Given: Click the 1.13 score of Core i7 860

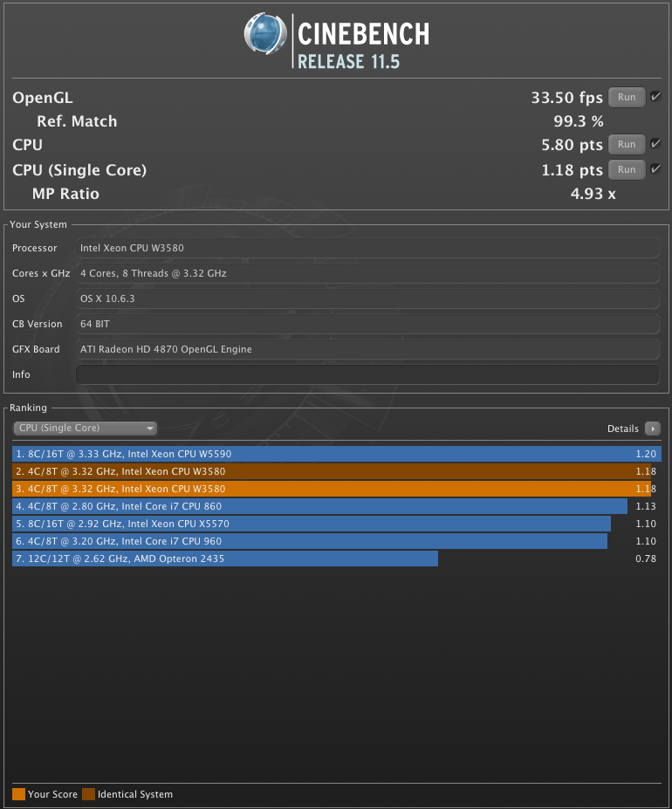Looking at the screenshot, I should pyautogui.click(x=646, y=507).
